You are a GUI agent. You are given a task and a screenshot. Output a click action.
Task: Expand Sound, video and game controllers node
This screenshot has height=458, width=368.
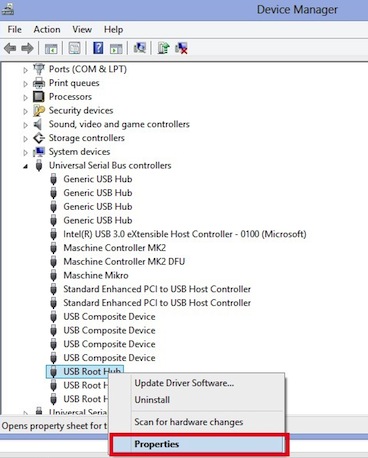point(25,125)
